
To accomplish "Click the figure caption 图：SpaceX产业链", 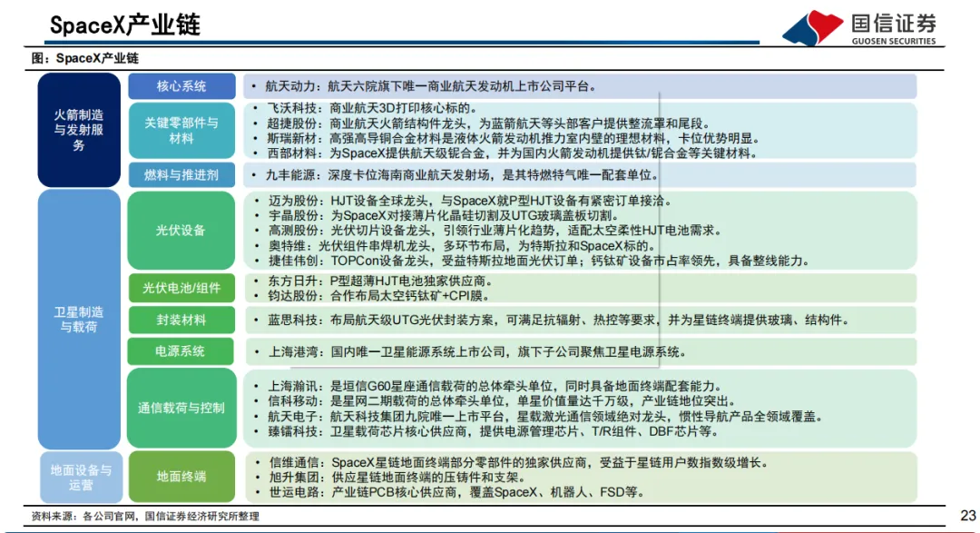I will (x=85, y=58).
